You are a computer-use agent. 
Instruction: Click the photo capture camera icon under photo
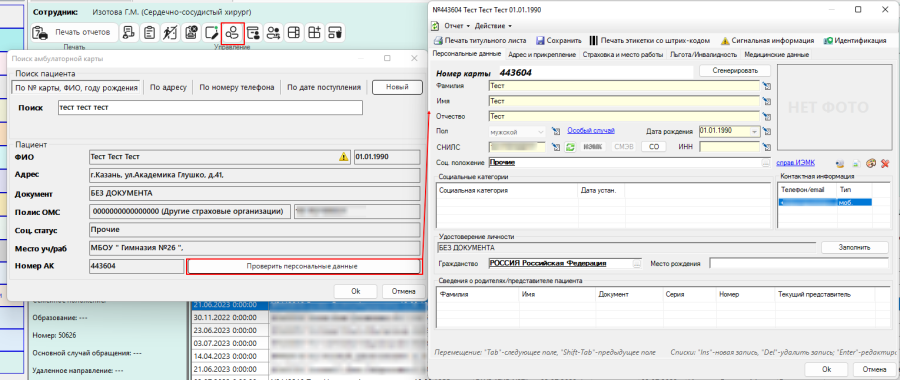841,164
